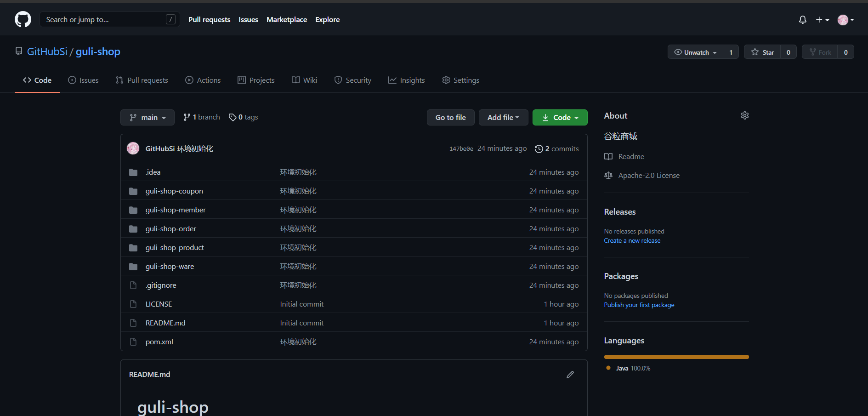Click the guli-shop-member folder icon

tap(133, 210)
